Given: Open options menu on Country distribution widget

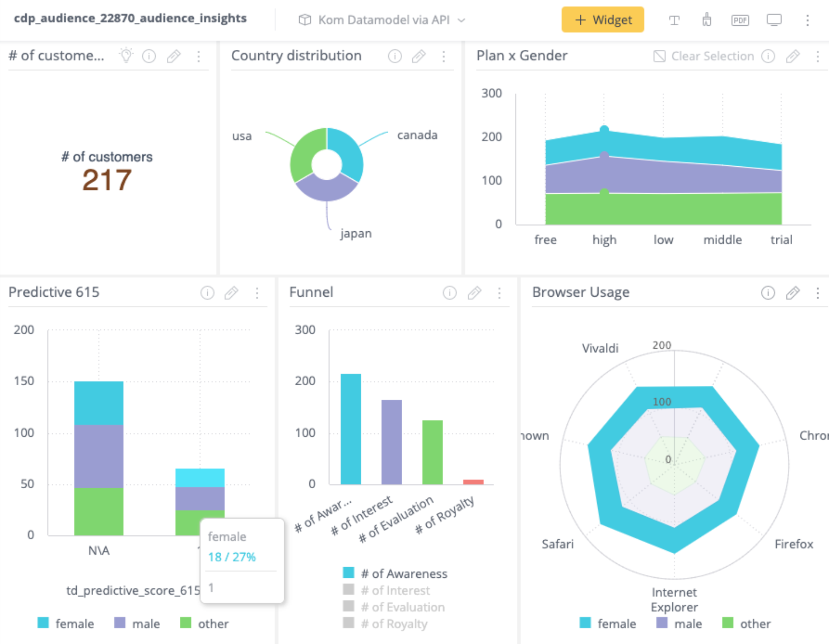Looking at the screenshot, I should [443, 56].
